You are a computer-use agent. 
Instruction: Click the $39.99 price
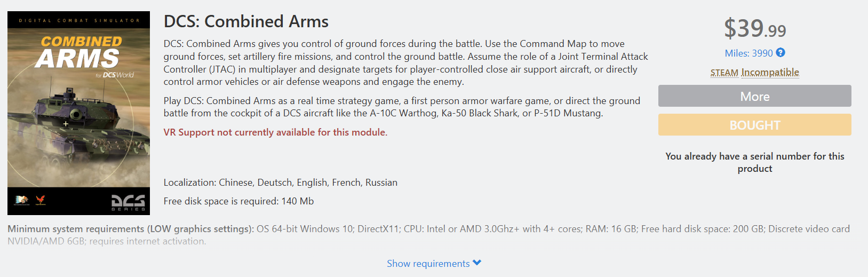pos(754,29)
